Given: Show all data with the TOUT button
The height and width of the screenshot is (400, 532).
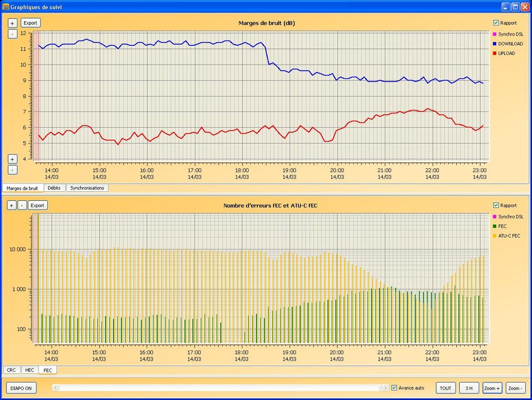Looking at the screenshot, I should (446, 388).
